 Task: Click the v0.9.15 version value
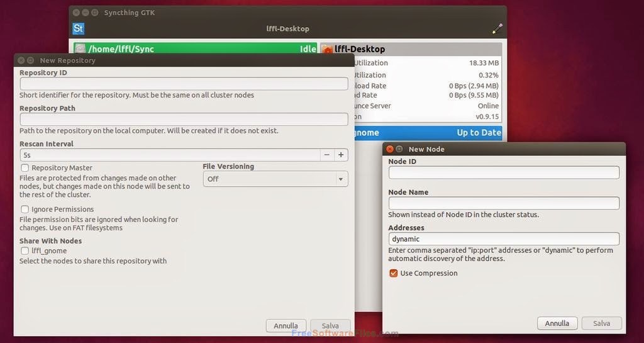[x=487, y=116]
